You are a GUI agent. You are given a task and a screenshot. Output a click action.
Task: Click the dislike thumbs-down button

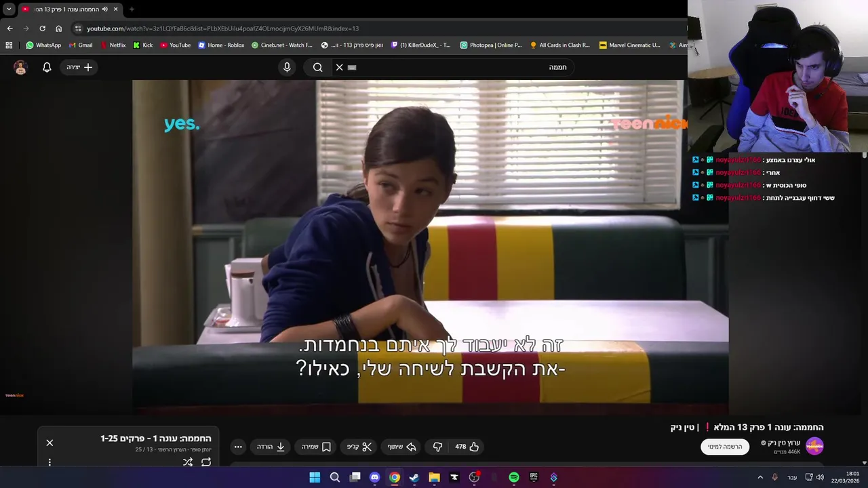point(437,447)
